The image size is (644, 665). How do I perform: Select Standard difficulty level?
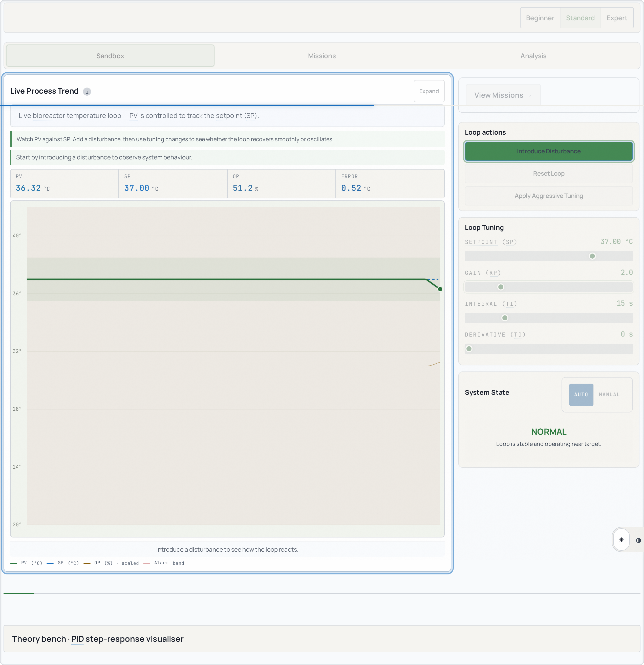[x=580, y=18]
